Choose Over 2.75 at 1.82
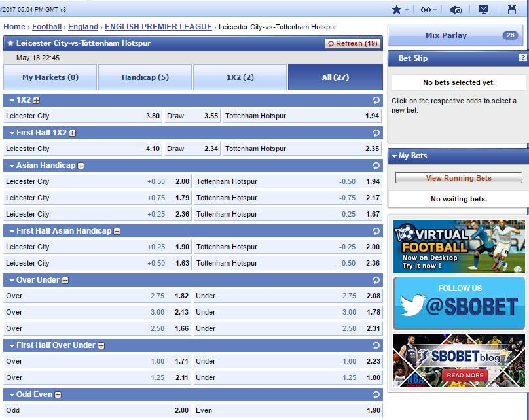Screen dimensions: 529x420 [x=98, y=296]
